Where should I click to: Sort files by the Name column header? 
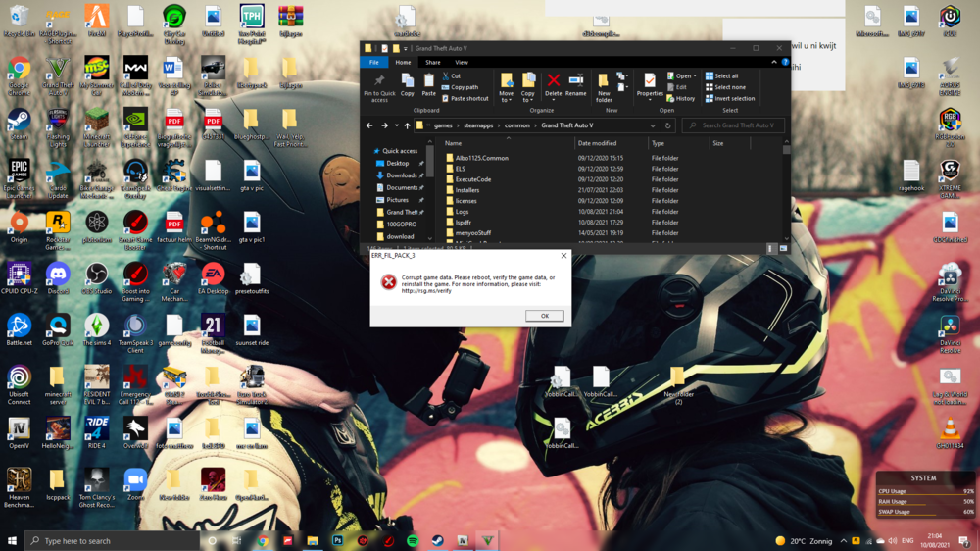(453, 143)
